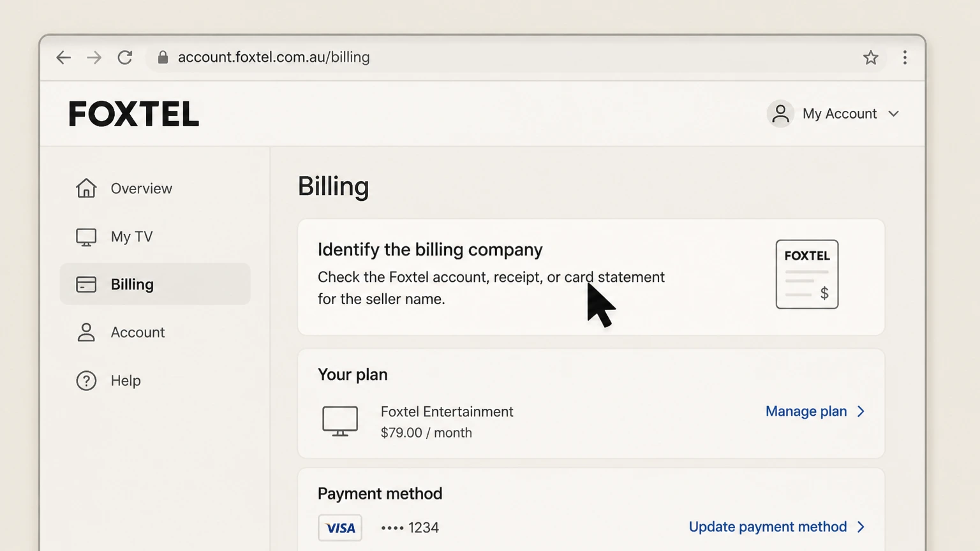This screenshot has height=551, width=980.
Task: Click the FOXTEL logo in header
Action: [134, 114]
